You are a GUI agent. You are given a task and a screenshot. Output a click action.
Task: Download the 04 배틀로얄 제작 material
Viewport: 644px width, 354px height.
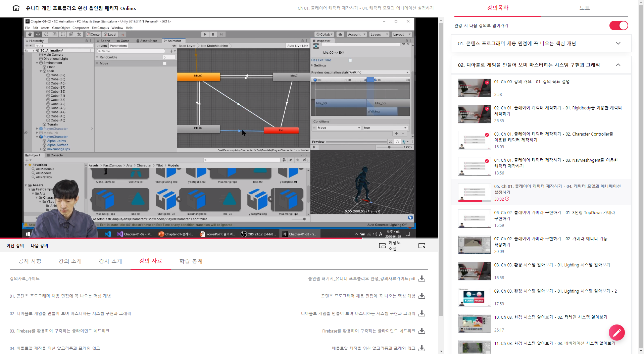[x=422, y=348]
